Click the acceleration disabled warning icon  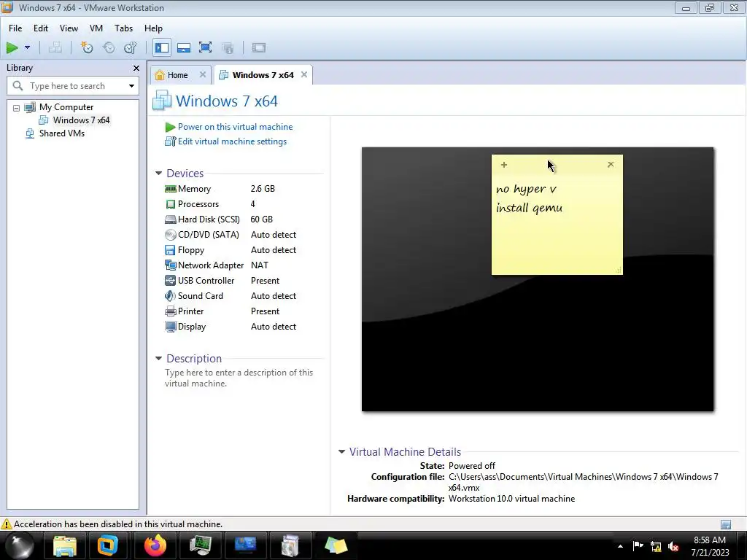(x=6, y=524)
